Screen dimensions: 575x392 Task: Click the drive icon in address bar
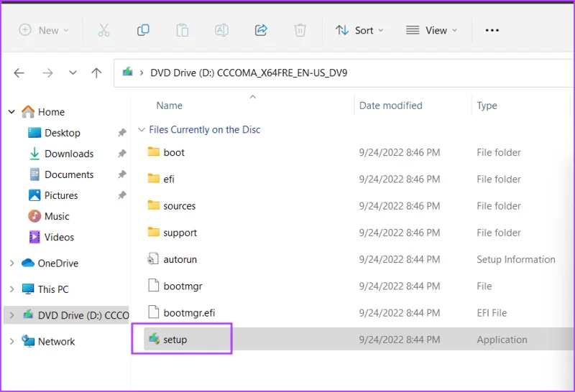click(x=127, y=72)
